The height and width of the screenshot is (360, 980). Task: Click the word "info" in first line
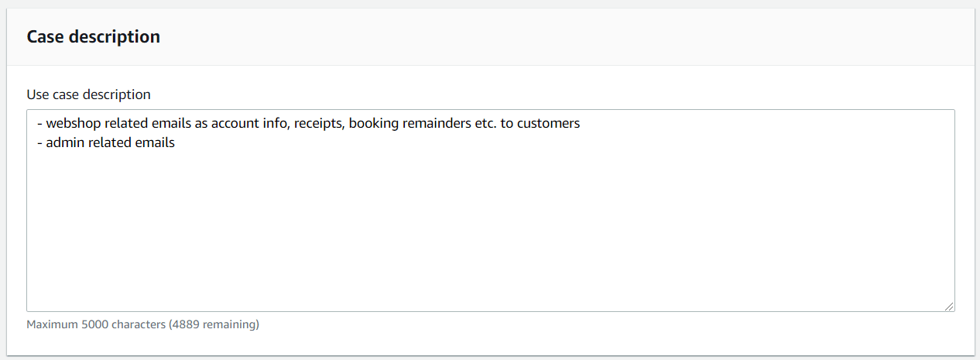click(277, 123)
